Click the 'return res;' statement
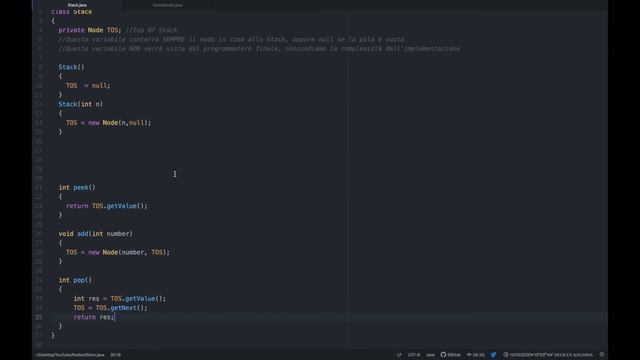 pos(94,317)
